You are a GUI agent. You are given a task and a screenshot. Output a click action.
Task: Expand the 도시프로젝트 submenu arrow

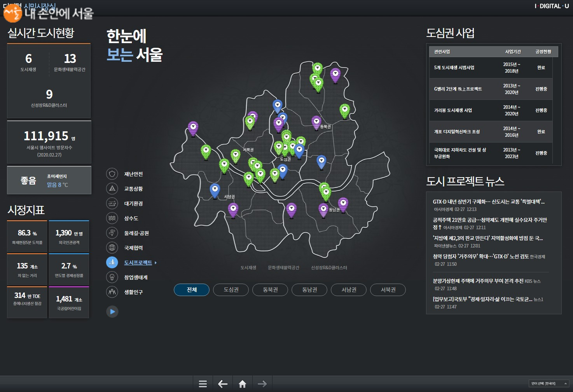(x=156, y=263)
